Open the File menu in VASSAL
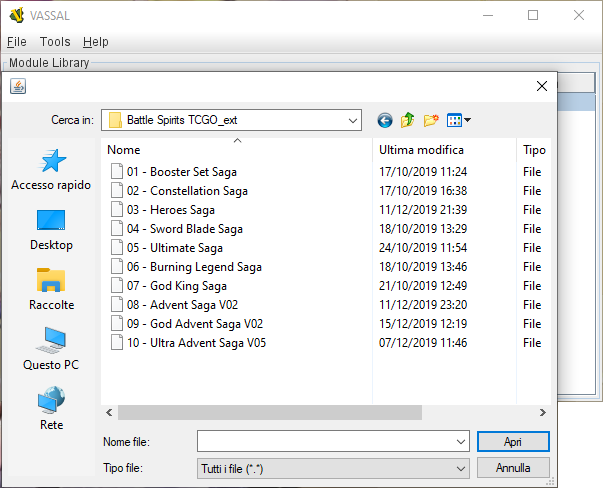Viewport: 603px width, 488px height. (x=17, y=42)
